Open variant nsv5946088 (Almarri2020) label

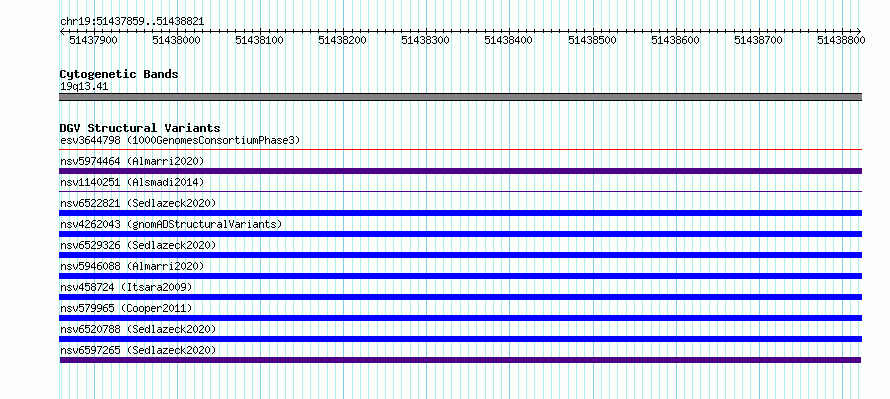click(x=132, y=266)
